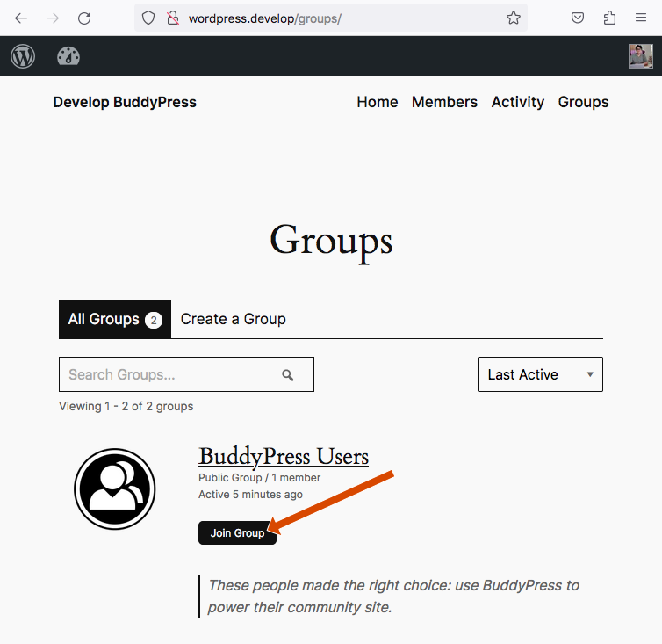Open the user avatar in admin bar
The image size is (662, 644).
pos(640,56)
